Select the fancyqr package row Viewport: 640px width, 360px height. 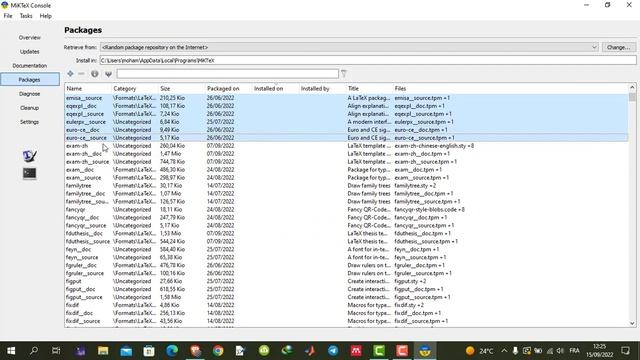347,209
